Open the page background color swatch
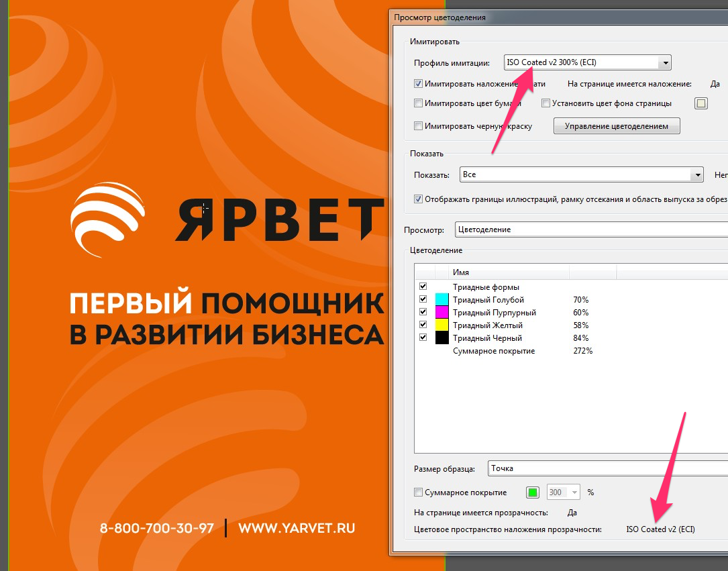The image size is (728, 571). [x=701, y=103]
